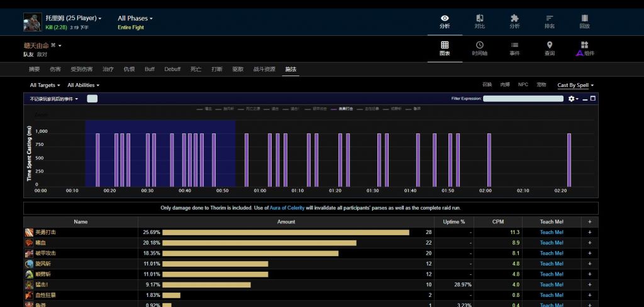Click into the Filter Expression field

click(523, 99)
